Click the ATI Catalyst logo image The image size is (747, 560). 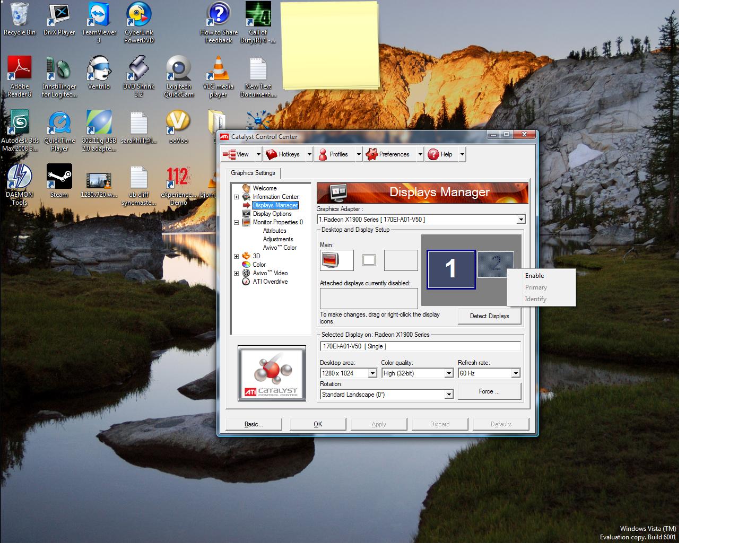tap(272, 373)
